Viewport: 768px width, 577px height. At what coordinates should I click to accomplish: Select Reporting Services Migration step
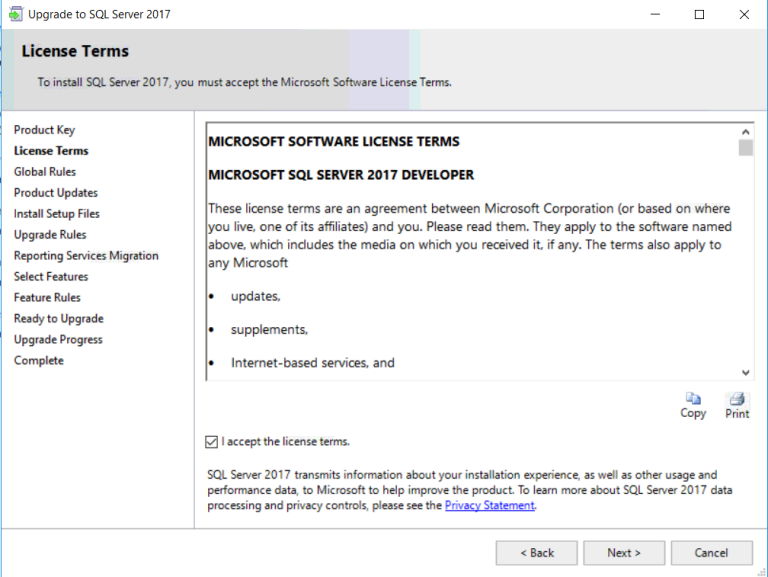86,256
